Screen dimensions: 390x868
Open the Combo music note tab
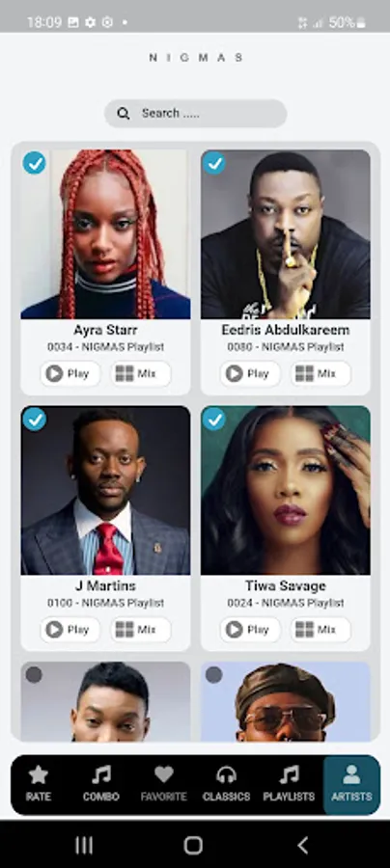tap(100, 784)
